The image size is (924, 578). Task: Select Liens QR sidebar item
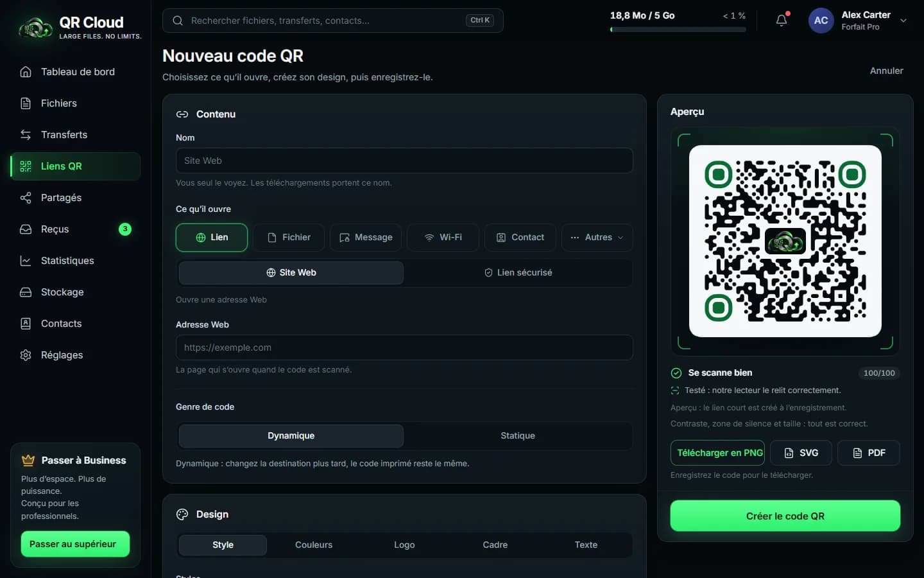click(x=75, y=166)
